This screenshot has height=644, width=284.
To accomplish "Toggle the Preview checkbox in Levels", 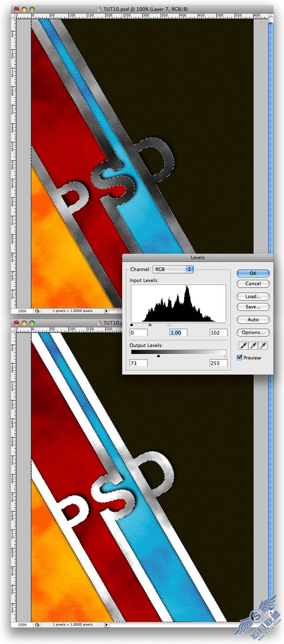I will [239, 358].
